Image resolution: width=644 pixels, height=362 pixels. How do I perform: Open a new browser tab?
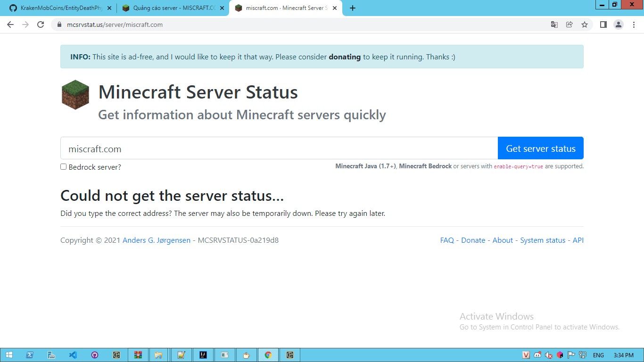tap(353, 8)
